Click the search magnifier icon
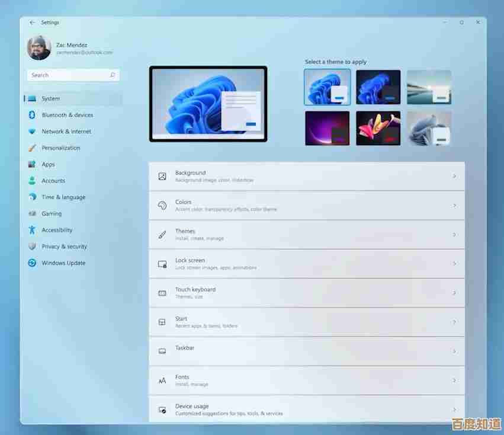 tap(113, 75)
